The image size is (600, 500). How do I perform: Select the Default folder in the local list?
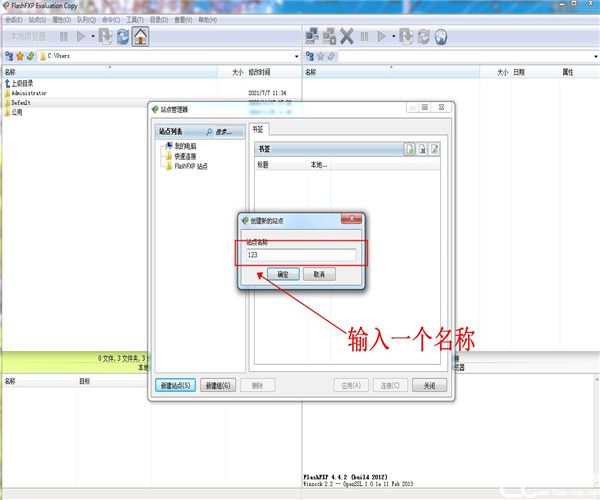(x=21, y=103)
